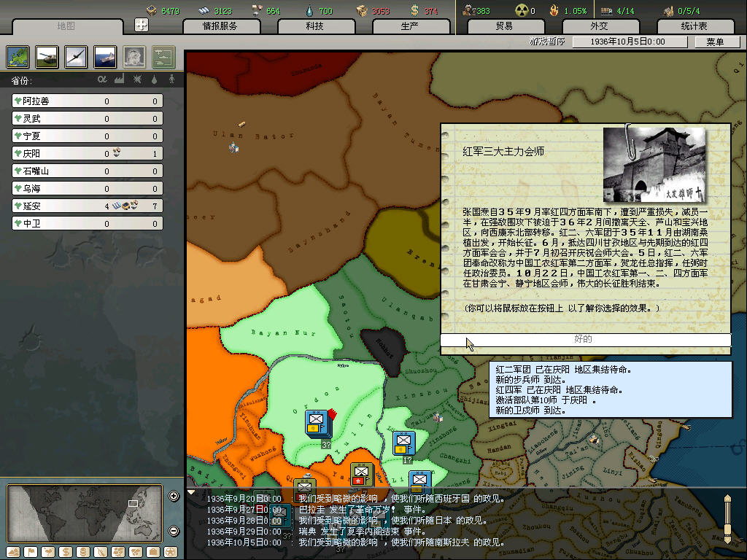Open the 外交 diplomacy tab
Viewport: 747px width, 560px height.
[x=600, y=26]
